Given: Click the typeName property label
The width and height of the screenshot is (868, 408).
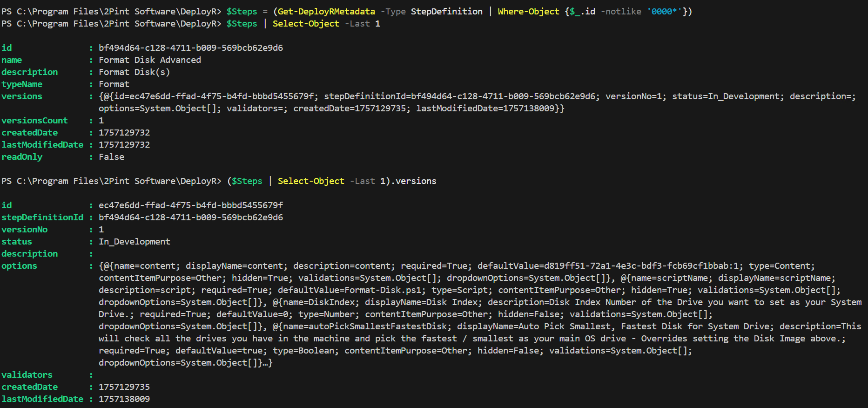Looking at the screenshot, I should tap(22, 84).
